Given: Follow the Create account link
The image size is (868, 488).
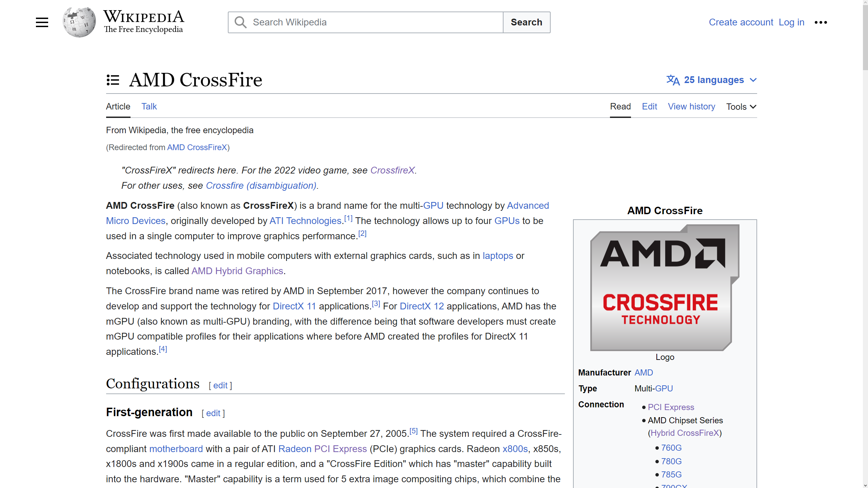Looking at the screenshot, I should coord(741,22).
